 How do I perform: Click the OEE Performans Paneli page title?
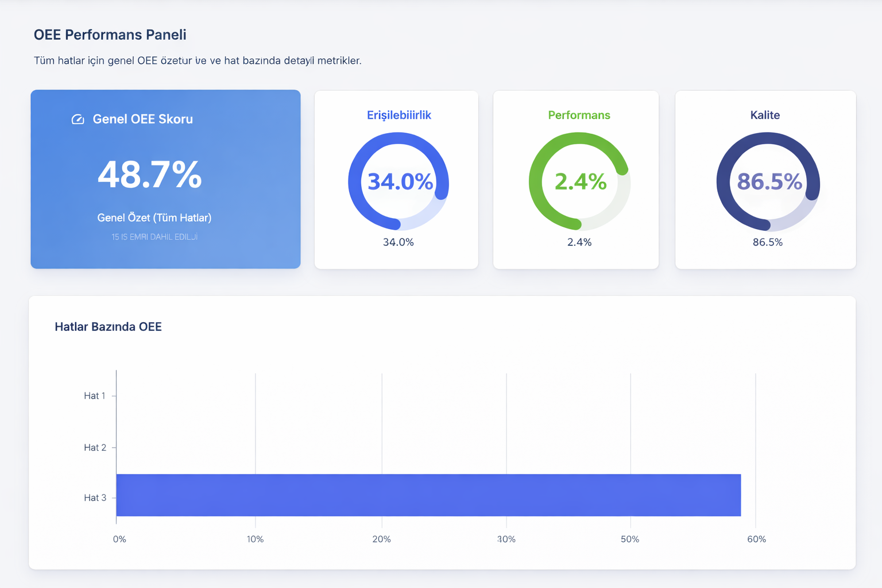click(110, 34)
